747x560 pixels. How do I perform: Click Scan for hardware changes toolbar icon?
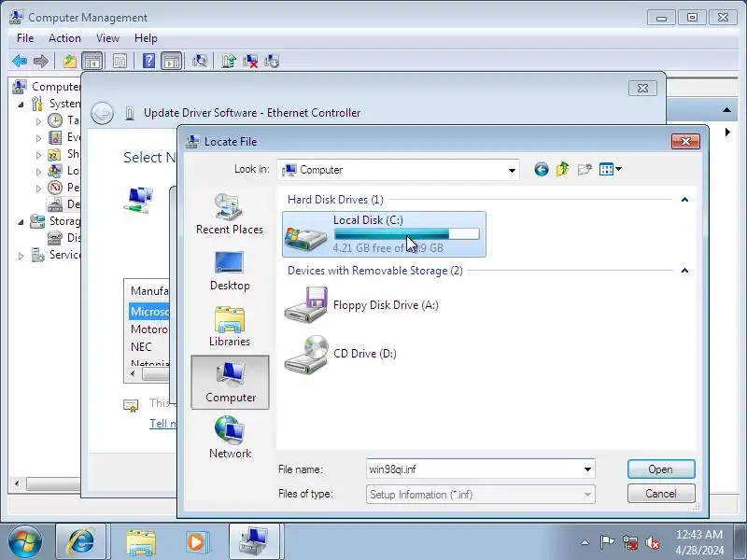(200, 61)
